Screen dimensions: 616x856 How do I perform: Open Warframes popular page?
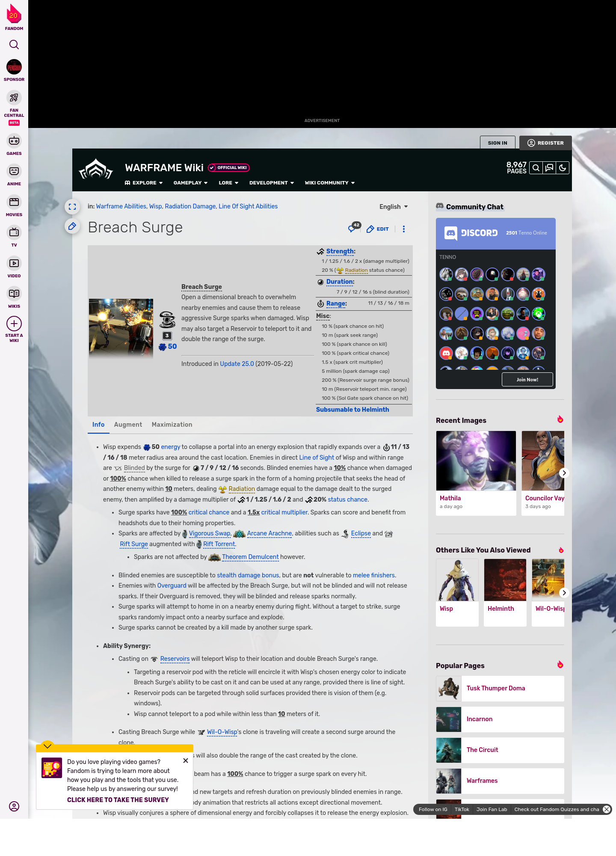(x=500, y=781)
